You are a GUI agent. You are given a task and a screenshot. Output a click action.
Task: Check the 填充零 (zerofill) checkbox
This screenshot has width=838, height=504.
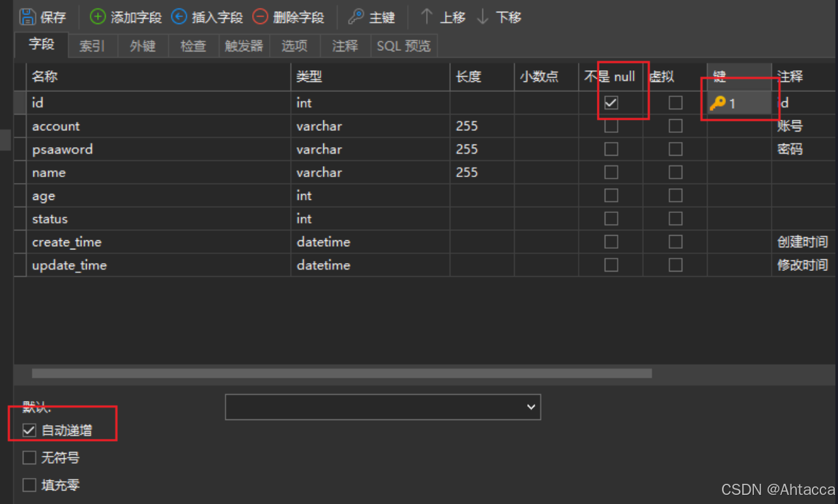(x=29, y=485)
